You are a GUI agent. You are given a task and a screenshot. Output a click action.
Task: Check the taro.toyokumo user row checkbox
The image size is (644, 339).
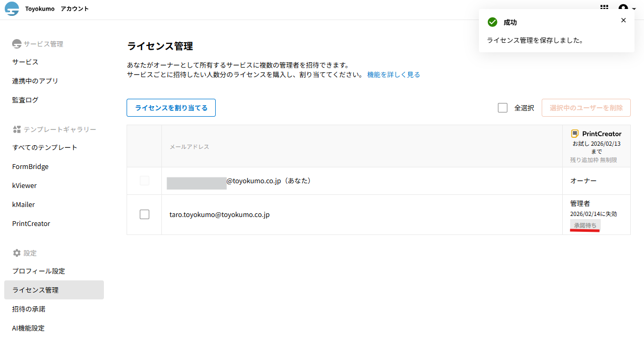145,214
